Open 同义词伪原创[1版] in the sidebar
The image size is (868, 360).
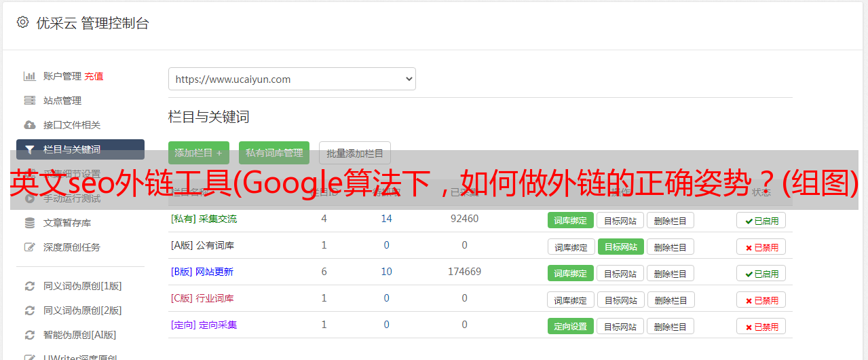click(x=83, y=286)
